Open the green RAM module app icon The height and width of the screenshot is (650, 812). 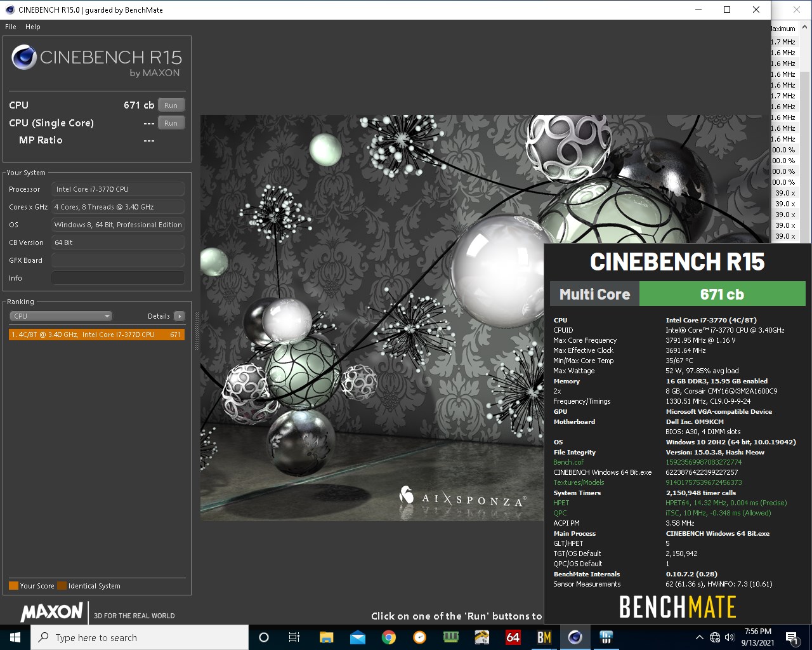tap(451, 637)
